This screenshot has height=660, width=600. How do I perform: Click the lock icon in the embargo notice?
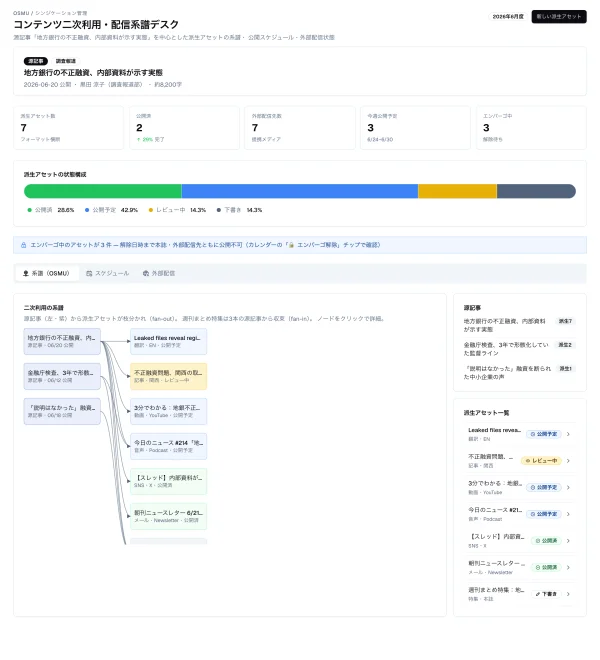pyautogui.click(x=24, y=245)
